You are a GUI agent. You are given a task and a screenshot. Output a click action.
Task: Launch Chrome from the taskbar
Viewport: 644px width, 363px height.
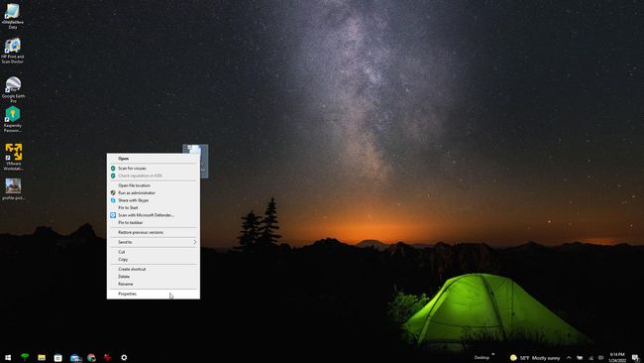tap(91, 358)
